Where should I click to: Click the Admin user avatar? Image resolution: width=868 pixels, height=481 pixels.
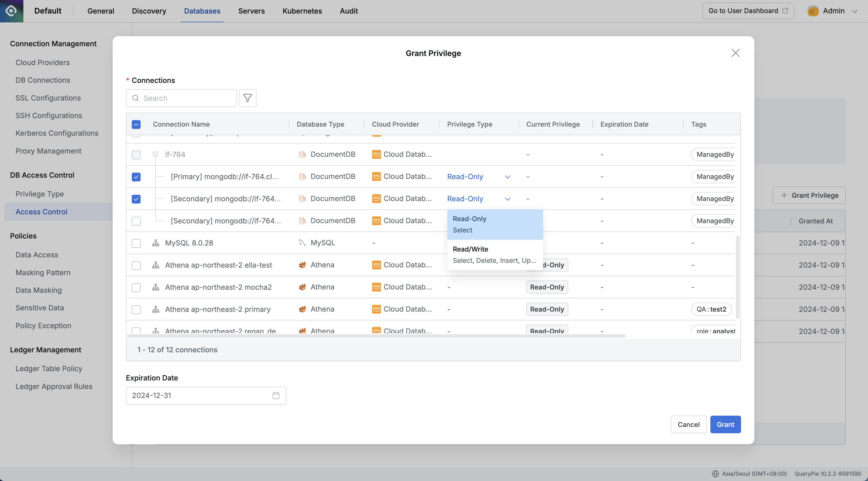coord(813,11)
